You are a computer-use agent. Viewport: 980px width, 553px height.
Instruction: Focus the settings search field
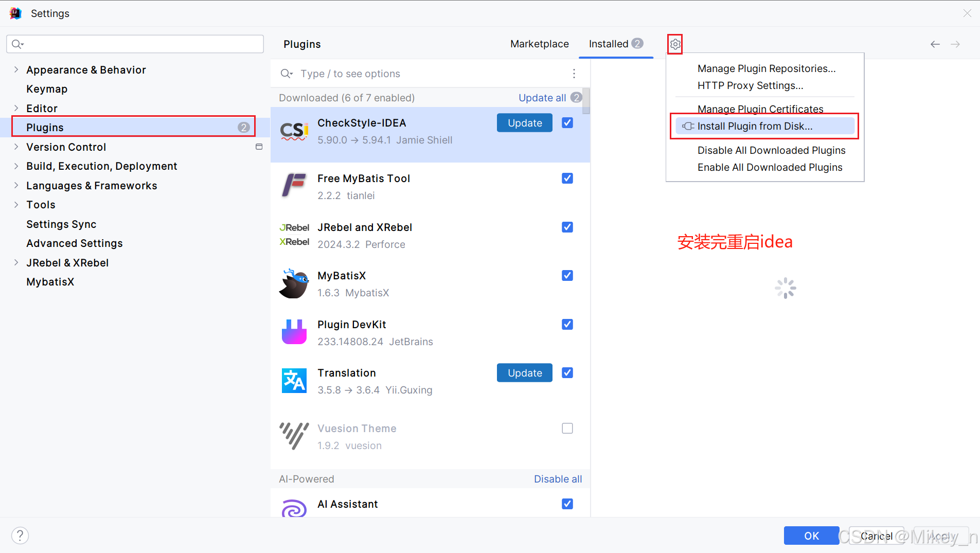[135, 44]
